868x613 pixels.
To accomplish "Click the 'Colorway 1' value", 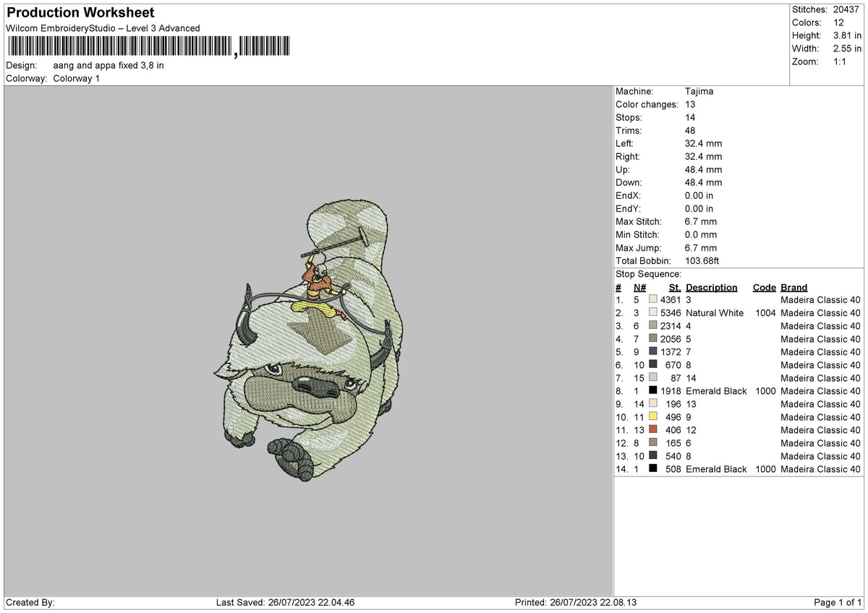I will point(77,78).
